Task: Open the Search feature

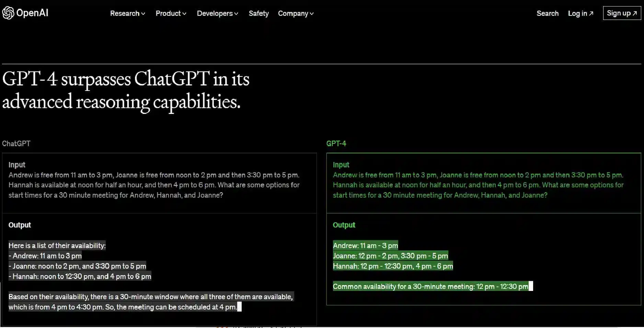Action: tap(547, 13)
